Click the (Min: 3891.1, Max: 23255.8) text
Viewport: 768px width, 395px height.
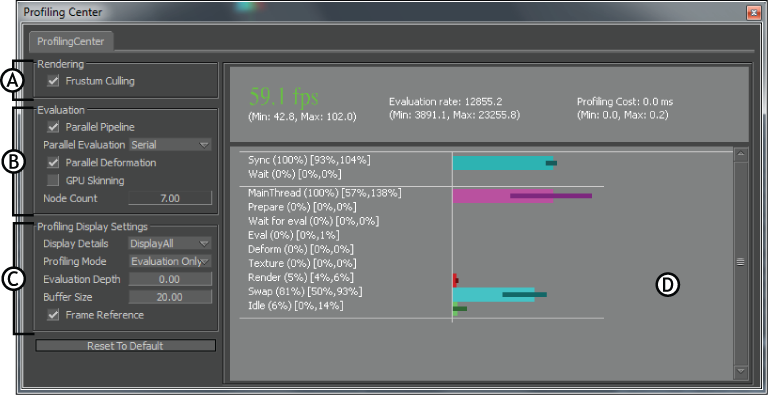coord(455,115)
